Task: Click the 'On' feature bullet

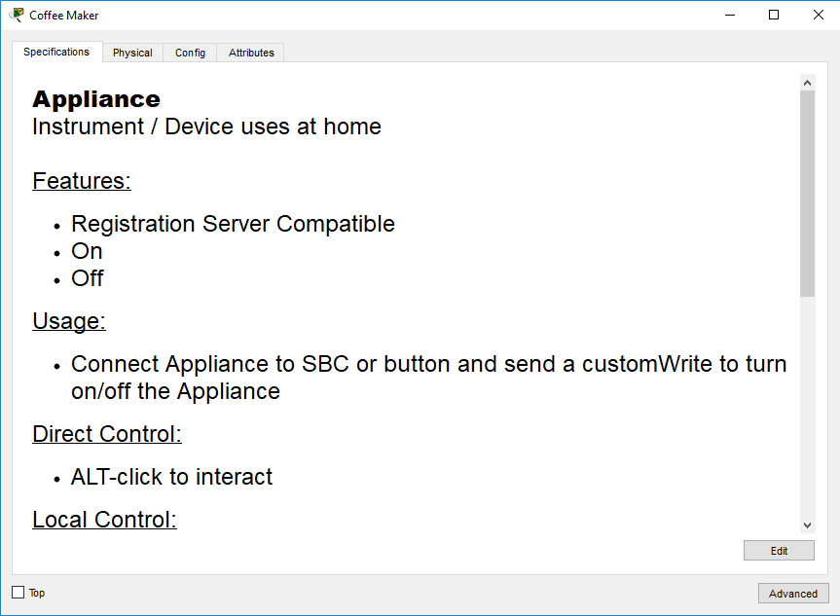Action: (x=87, y=251)
